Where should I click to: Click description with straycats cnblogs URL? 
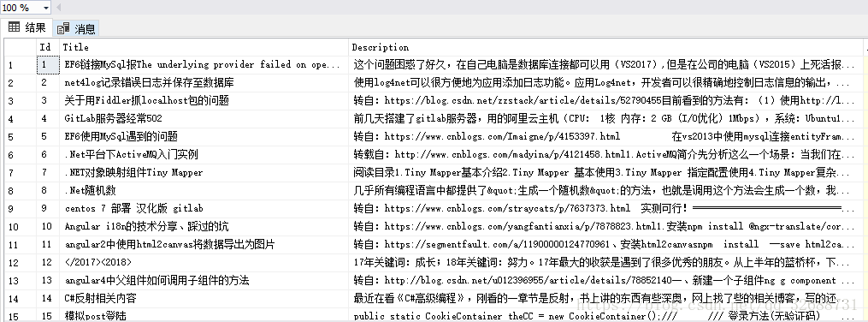605,208
